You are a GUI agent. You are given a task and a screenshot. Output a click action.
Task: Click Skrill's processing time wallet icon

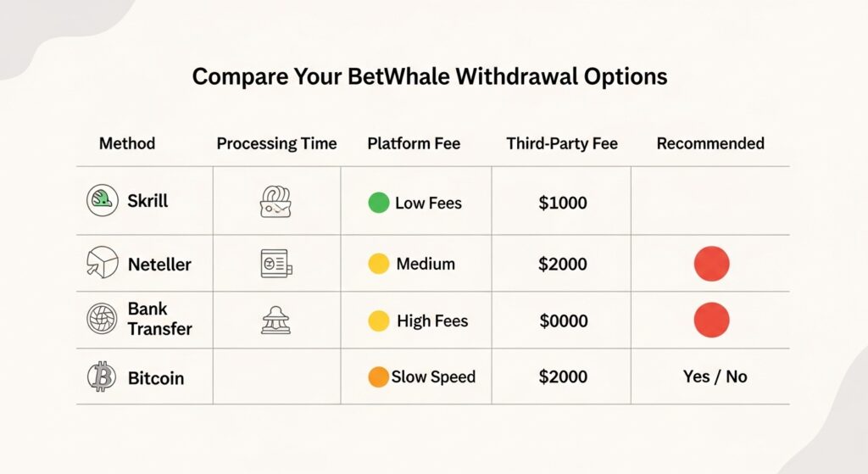pos(275,201)
